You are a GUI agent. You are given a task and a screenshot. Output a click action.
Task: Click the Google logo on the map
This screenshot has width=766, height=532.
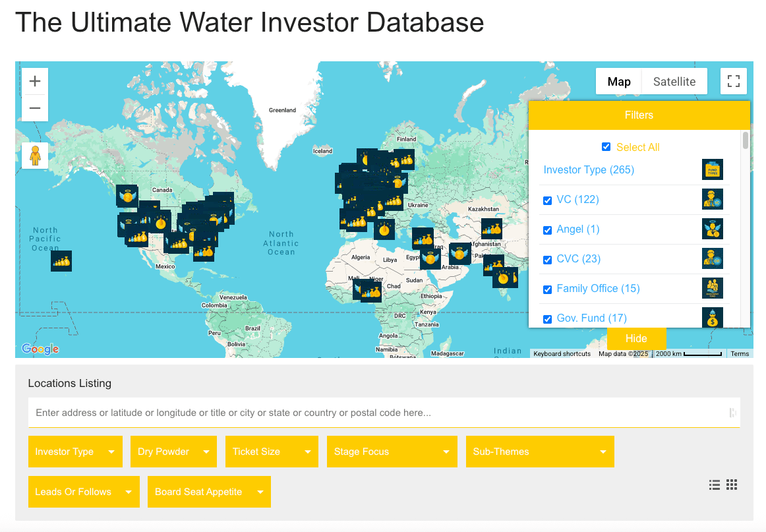pyautogui.click(x=41, y=349)
